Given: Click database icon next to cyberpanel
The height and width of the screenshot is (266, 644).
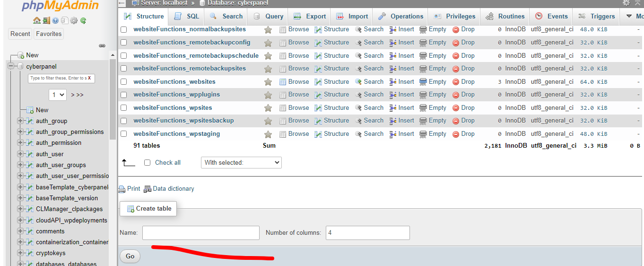Looking at the screenshot, I should click(20, 67).
